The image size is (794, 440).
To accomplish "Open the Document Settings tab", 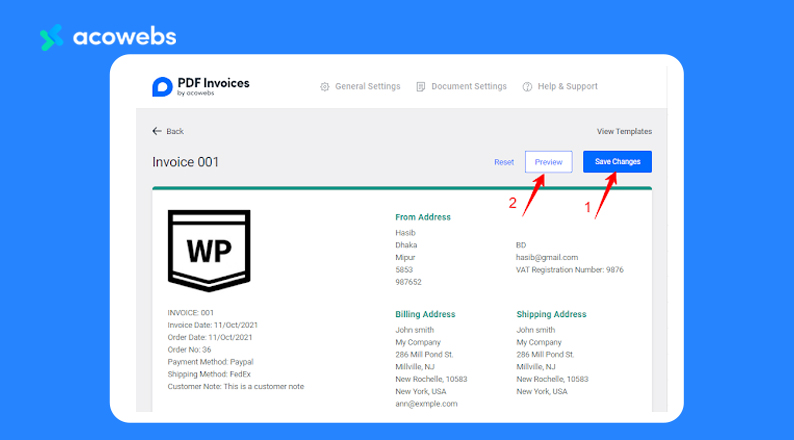I will tap(461, 87).
